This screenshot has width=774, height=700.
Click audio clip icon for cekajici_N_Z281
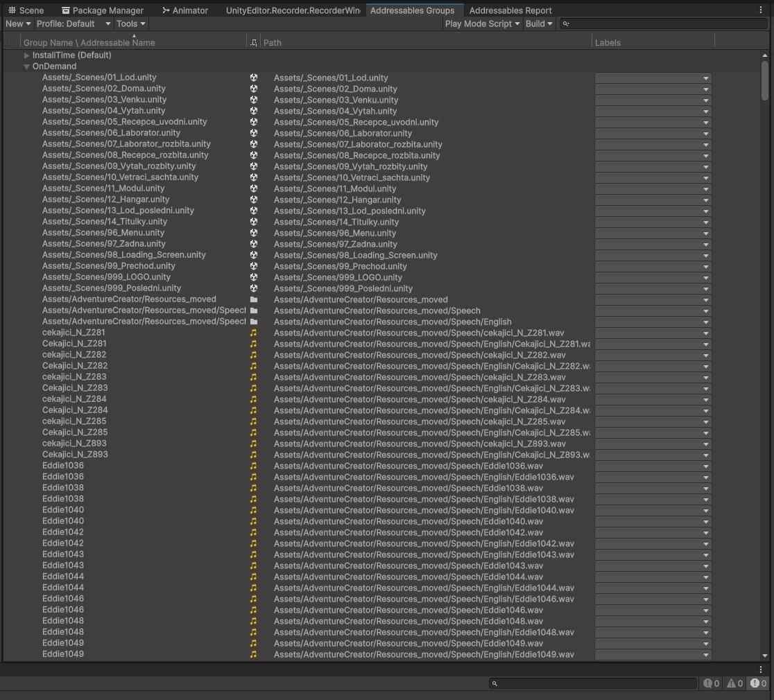click(254, 333)
